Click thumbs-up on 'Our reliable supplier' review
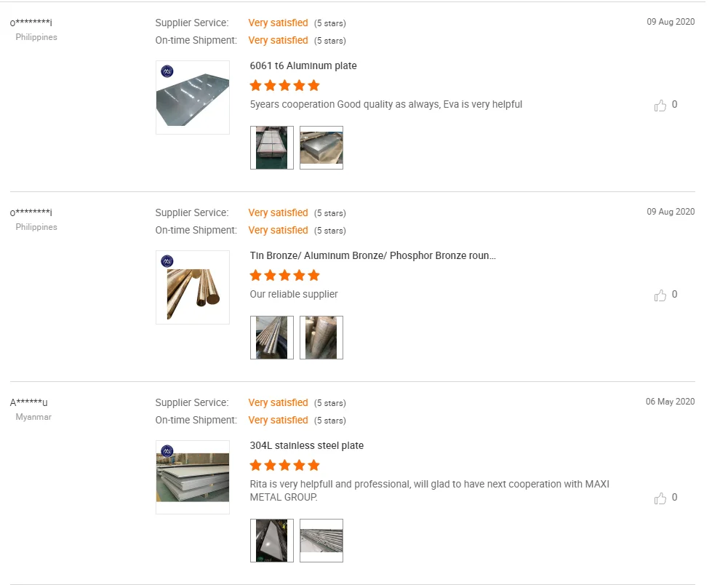728x585 pixels. point(660,295)
